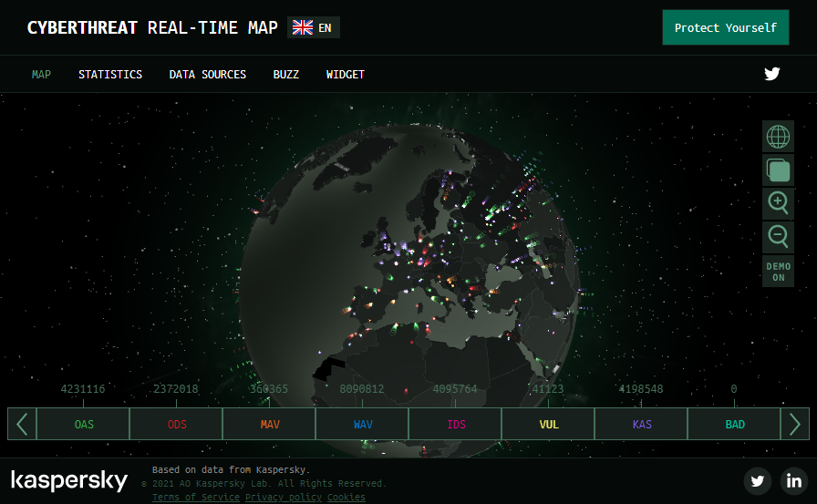Toggle KAS detection type
This screenshot has width=817, height=504.
pos(641,425)
